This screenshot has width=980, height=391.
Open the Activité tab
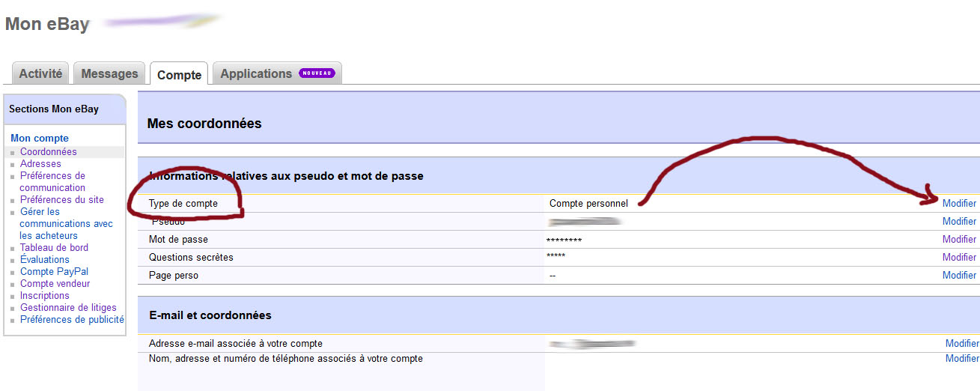click(x=41, y=73)
